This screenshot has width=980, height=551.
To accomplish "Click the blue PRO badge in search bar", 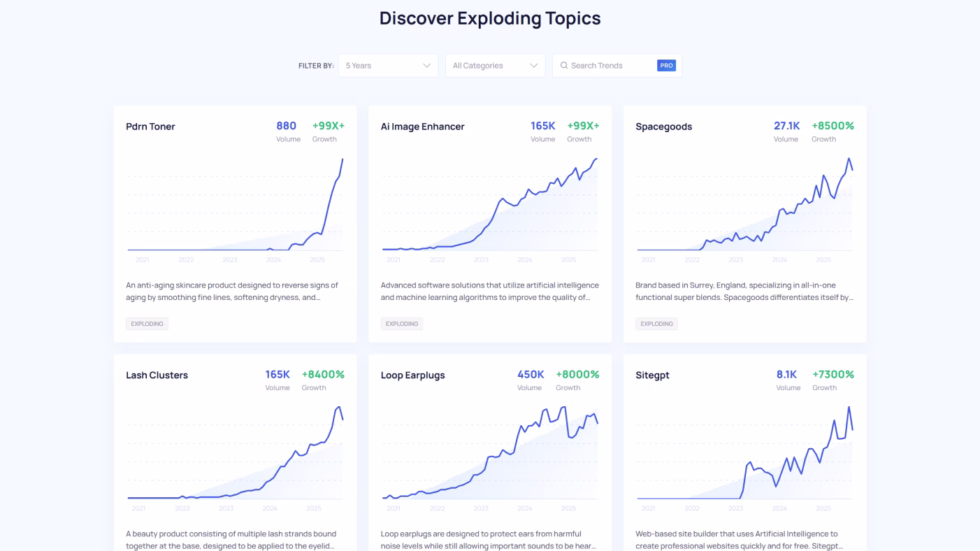I will click(666, 65).
